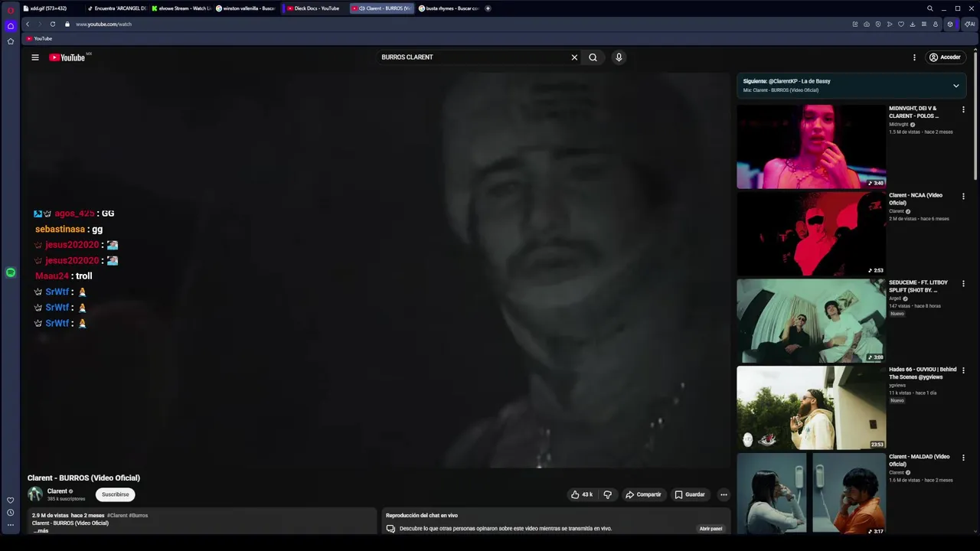The height and width of the screenshot is (551, 980).
Task: Clear the search query with the X
Action: tap(574, 57)
